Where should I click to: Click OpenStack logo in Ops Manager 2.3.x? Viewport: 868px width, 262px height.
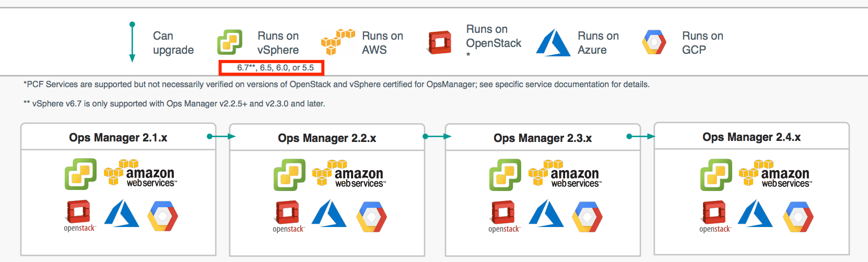point(504,216)
